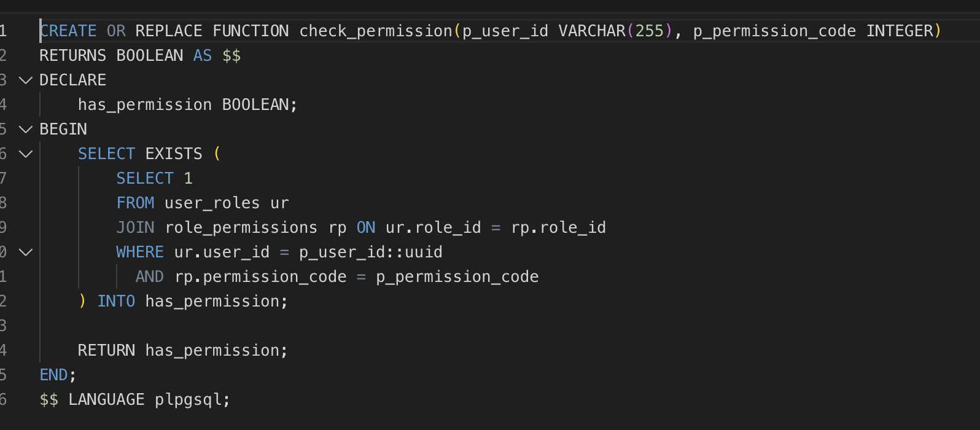Collapse the BEGIN block fold chevron

[x=26, y=130]
